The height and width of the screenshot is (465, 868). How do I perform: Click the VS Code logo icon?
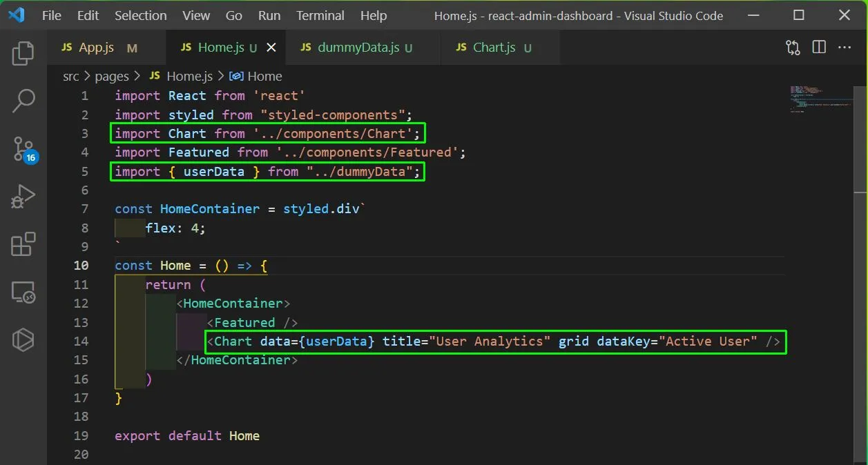point(17,15)
